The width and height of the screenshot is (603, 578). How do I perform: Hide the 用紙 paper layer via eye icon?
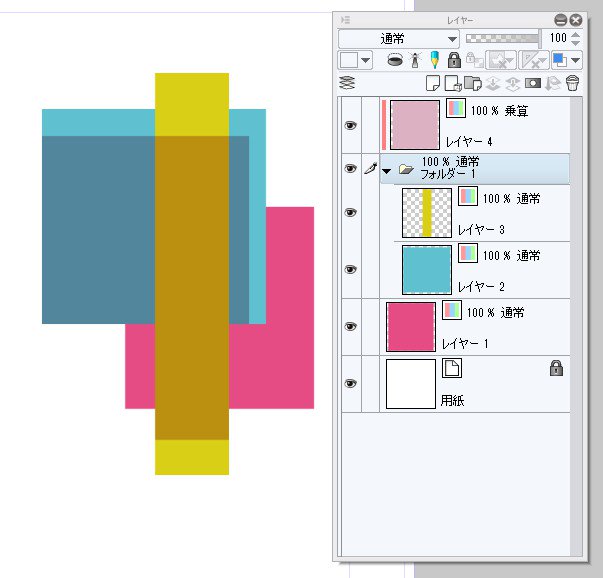pyautogui.click(x=350, y=383)
